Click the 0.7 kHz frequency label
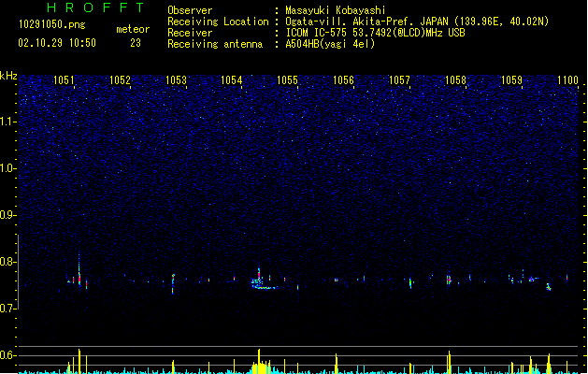The height and width of the screenshot is (374, 588). [x=7, y=309]
